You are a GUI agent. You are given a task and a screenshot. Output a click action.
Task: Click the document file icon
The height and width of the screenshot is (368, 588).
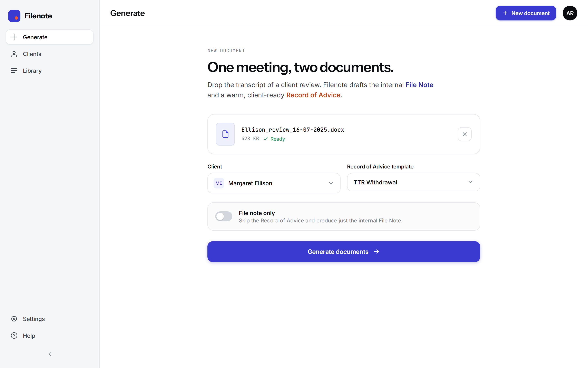225,134
